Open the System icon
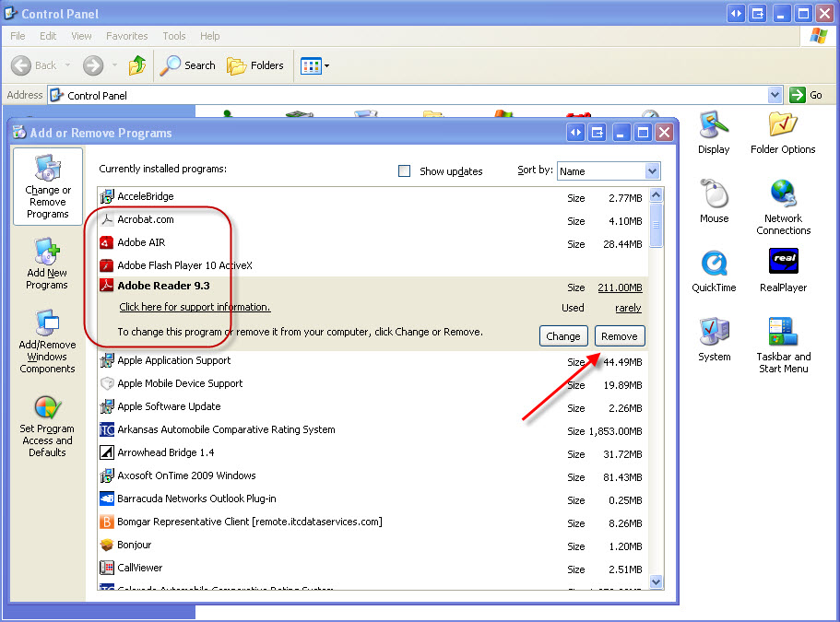 (x=714, y=340)
